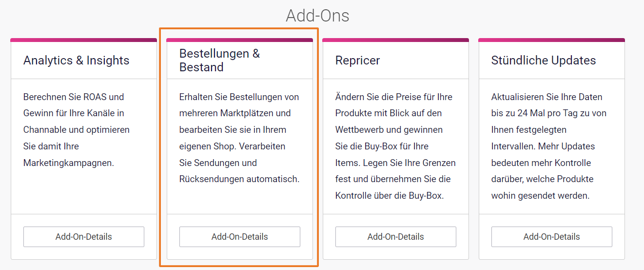Viewport: 644px width, 270px height.
Task: Click the ROAS description paragraph in Analytics card
Action: 77,130
